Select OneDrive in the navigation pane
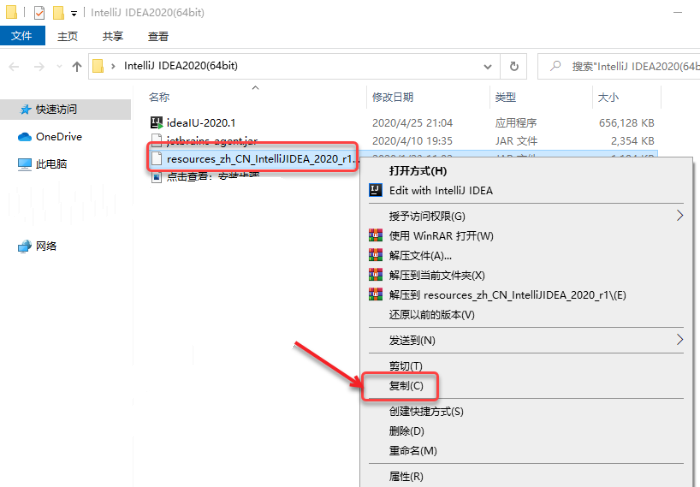700x487 pixels. (59, 137)
